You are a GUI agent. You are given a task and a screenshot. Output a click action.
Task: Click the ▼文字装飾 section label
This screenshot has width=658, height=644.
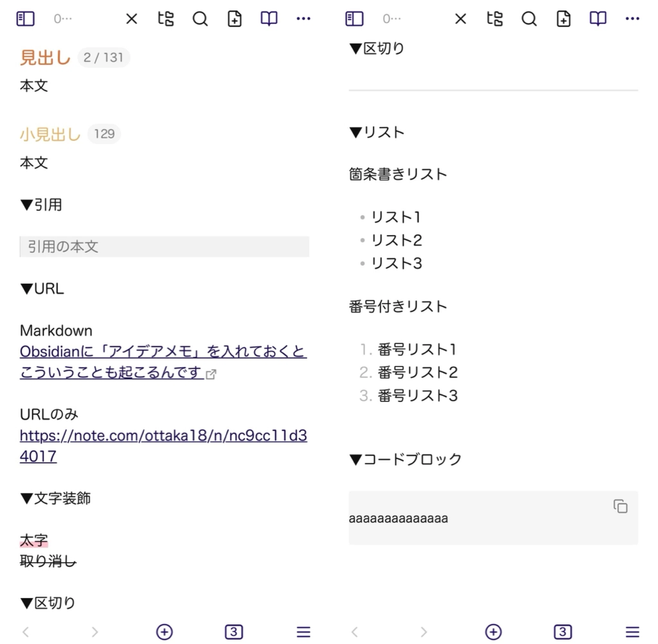coord(56,498)
